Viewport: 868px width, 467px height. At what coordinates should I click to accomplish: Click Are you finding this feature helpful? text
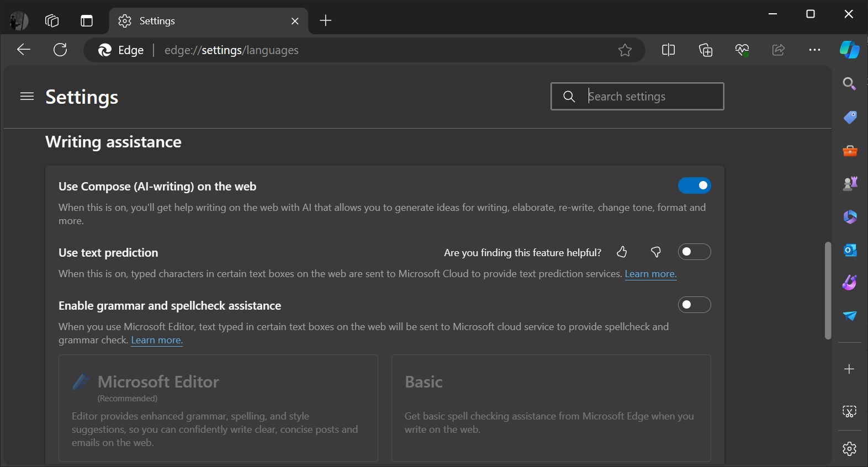(522, 253)
